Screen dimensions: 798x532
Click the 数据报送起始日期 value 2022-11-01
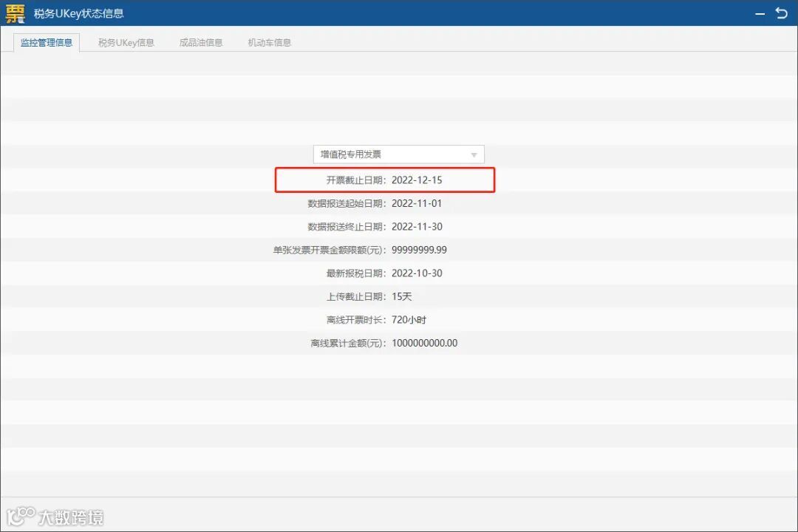click(417, 204)
